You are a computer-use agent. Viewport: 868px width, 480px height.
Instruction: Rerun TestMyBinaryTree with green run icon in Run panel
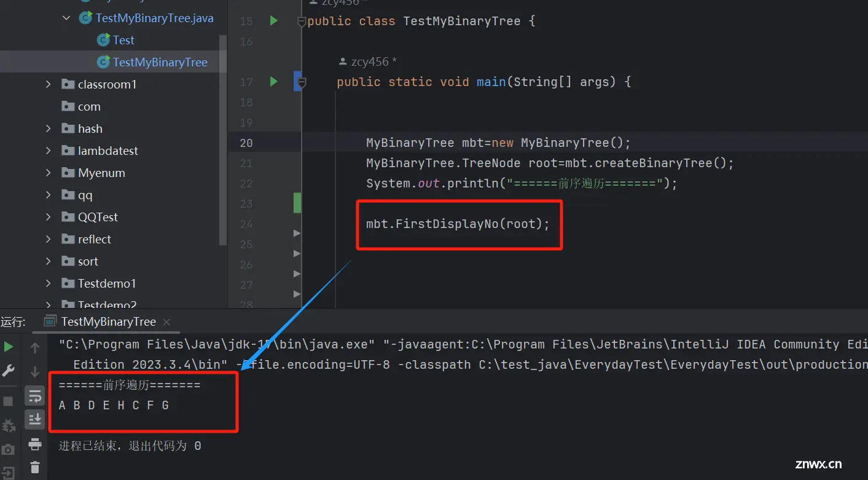coord(9,347)
